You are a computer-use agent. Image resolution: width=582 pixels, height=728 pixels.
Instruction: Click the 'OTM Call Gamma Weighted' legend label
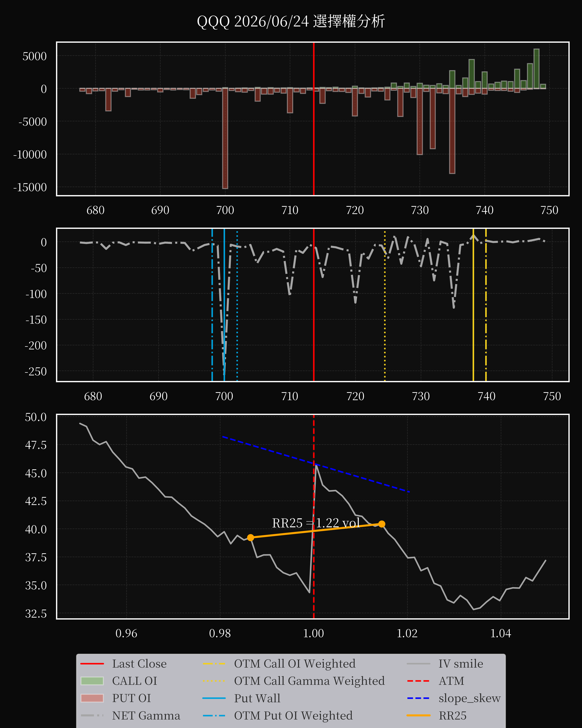click(309, 681)
